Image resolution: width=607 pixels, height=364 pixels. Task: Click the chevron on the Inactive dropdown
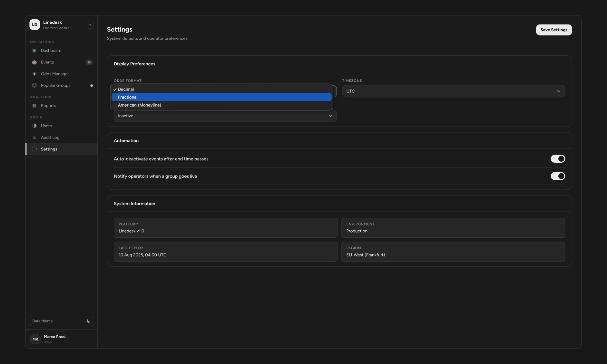coord(330,116)
